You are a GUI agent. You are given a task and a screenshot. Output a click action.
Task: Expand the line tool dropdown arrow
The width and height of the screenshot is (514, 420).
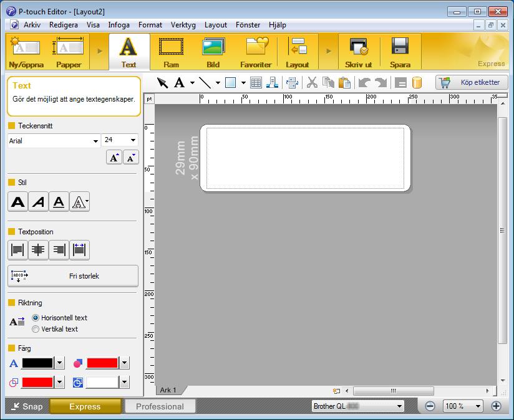218,83
